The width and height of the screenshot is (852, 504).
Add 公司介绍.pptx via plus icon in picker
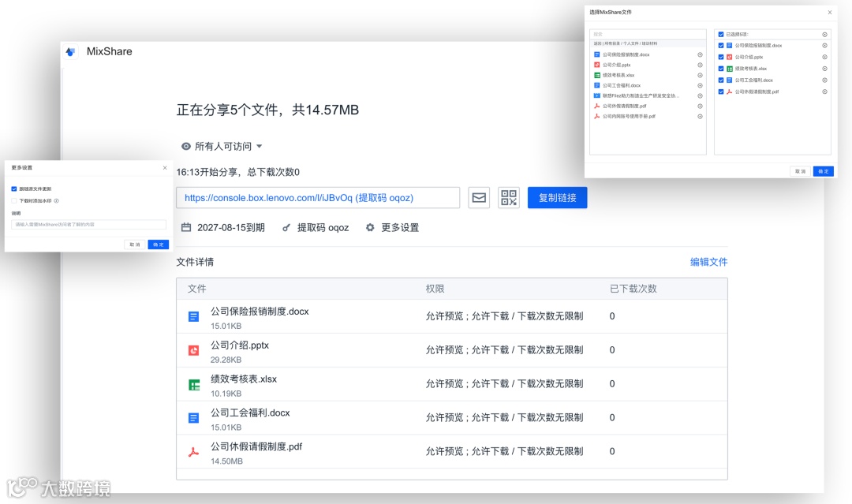[700, 65]
